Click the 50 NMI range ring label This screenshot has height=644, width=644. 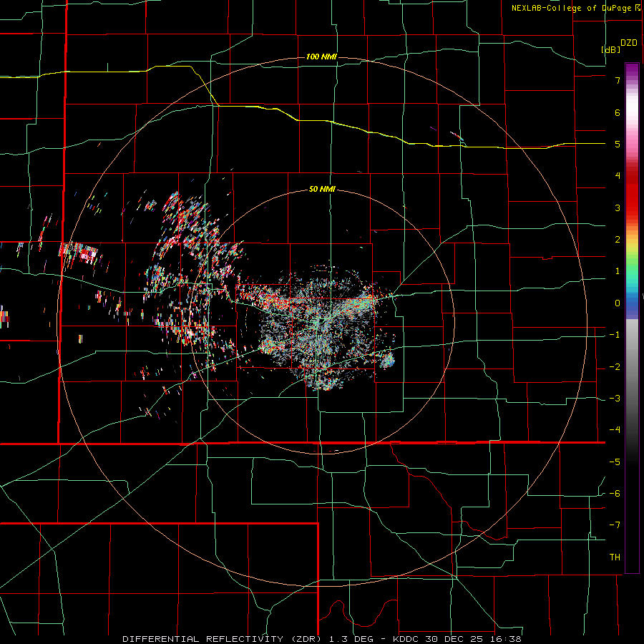click(x=322, y=190)
